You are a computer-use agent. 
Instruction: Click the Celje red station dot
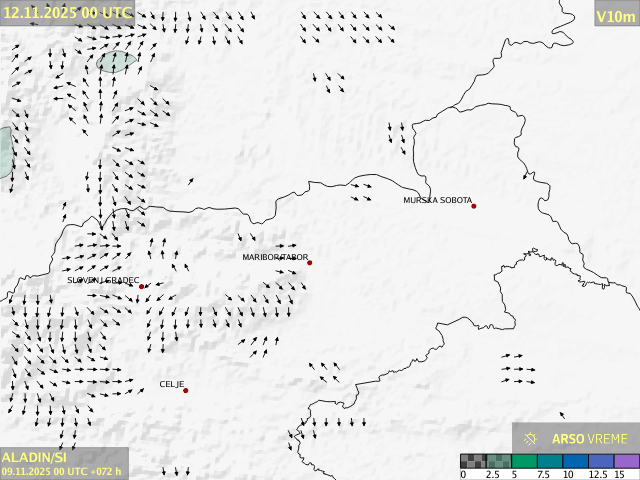point(185,390)
